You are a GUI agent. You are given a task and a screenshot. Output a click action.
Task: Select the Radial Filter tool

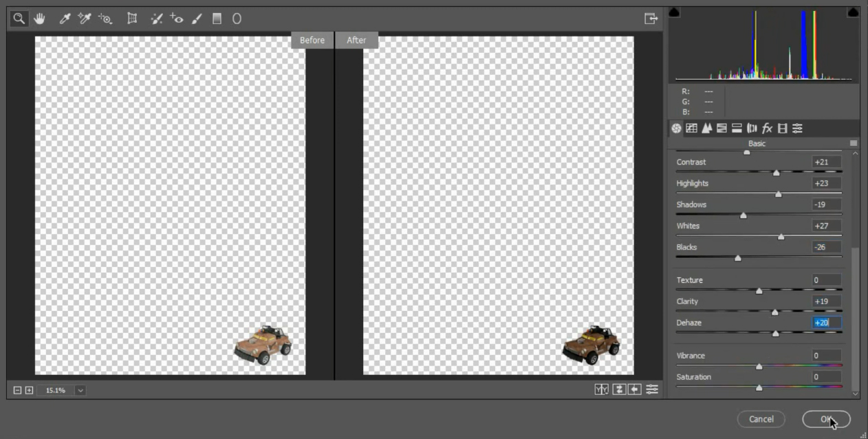237,19
